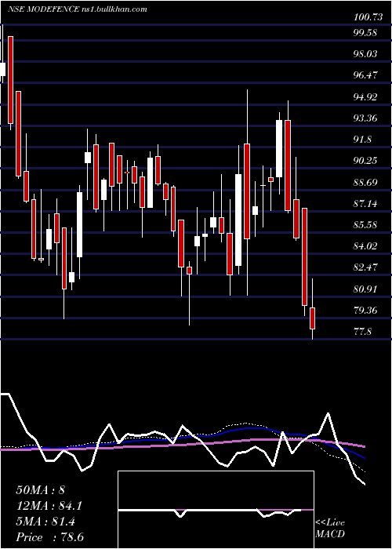
Task: Click the 88.69 price axis label
Action: tap(366, 183)
